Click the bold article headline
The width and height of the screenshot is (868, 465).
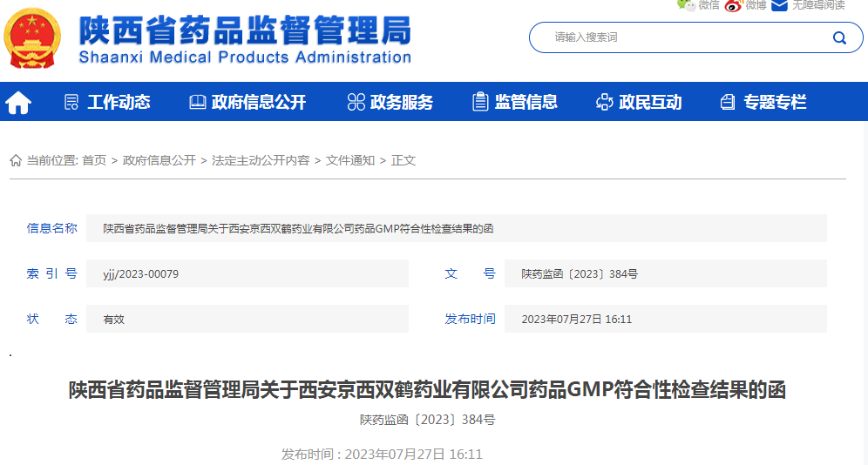pyautogui.click(x=427, y=390)
